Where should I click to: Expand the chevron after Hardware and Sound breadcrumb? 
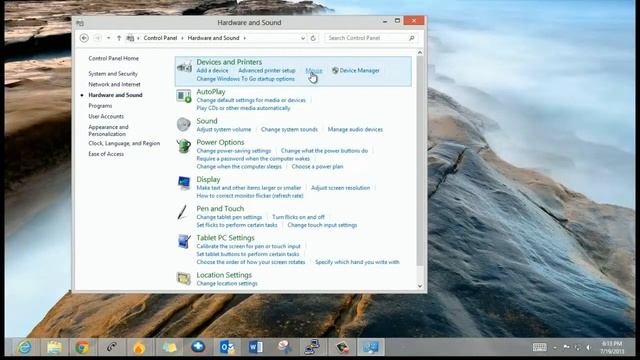click(244, 38)
